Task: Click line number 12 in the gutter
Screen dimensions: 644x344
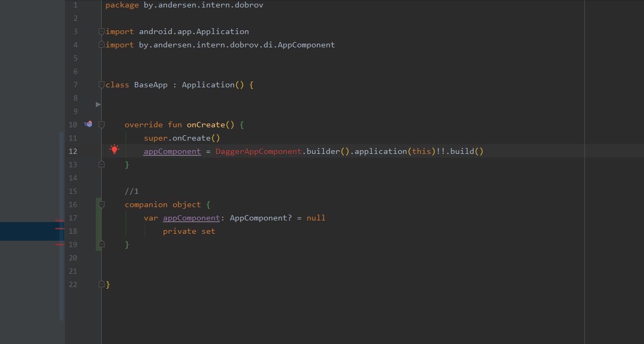Action: tap(73, 151)
